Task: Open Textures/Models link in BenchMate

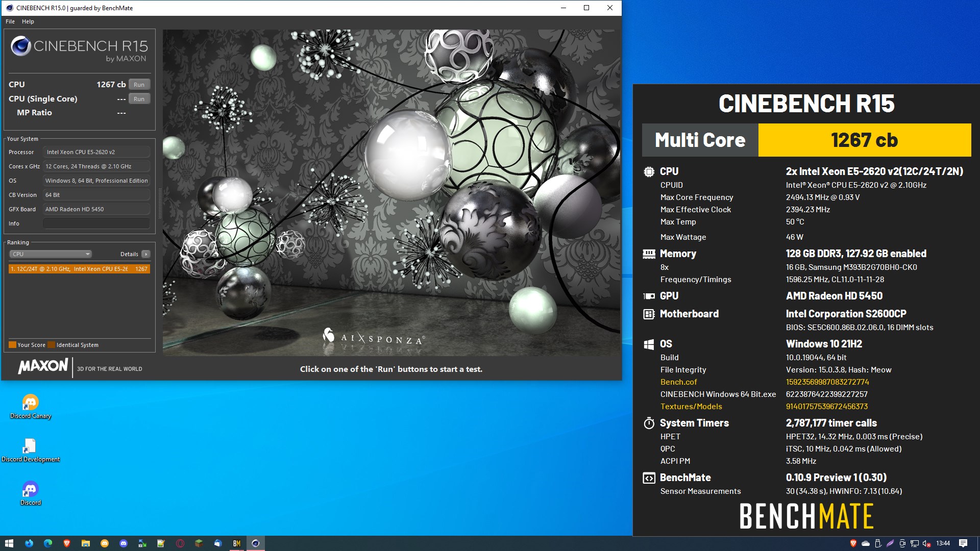Action: pyautogui.click(x=691, y=407)
